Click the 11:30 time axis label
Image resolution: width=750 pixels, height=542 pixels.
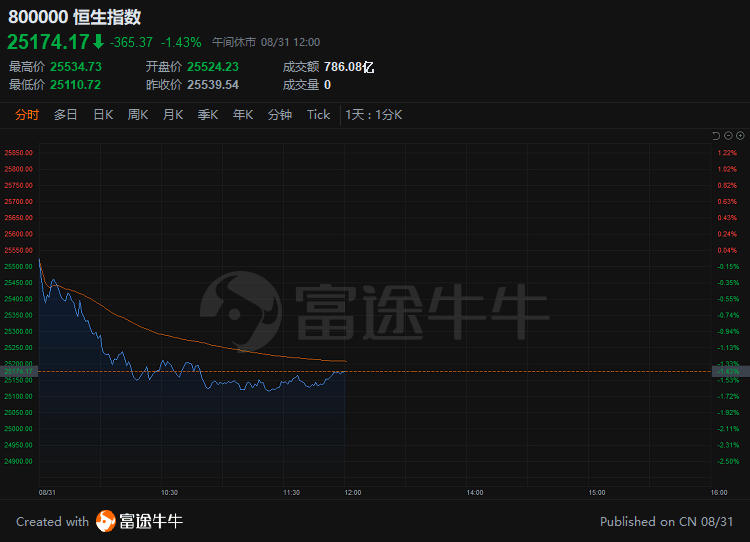(x=291, y=492)
